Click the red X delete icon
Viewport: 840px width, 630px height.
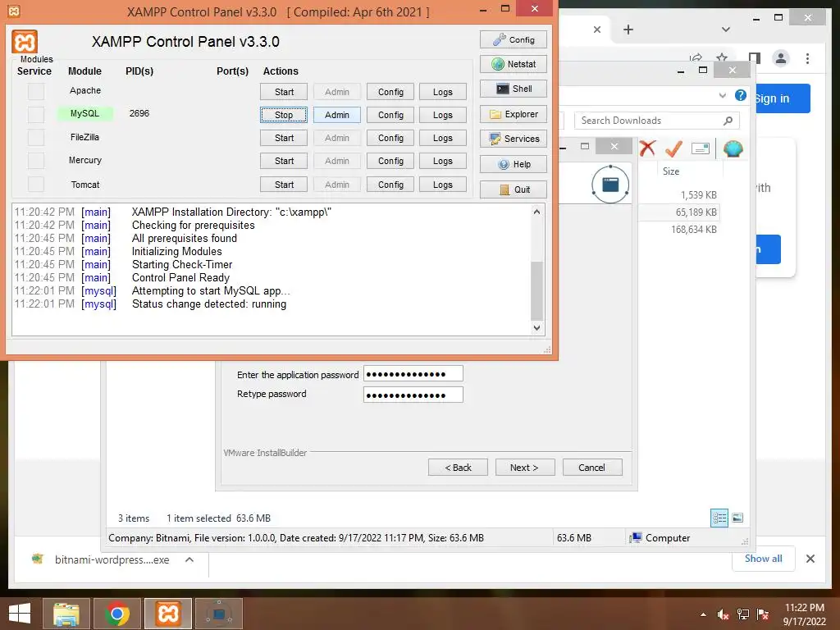pos(648,148)
